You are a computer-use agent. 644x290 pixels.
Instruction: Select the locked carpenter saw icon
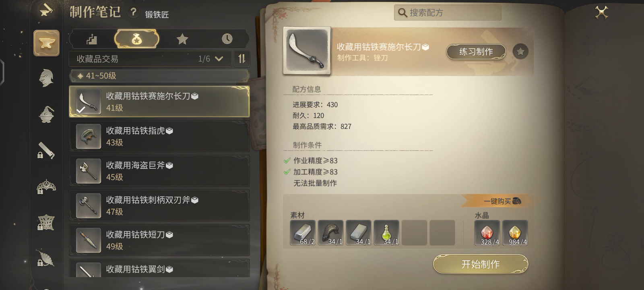coord(46,150)
